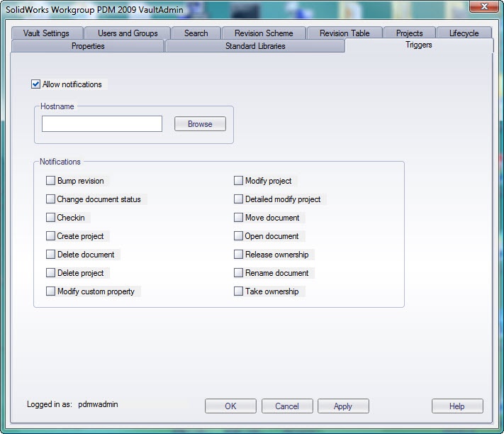Enable the Checkin notification
The height and width of the screenshot is (434, 504).
(50, 218)
